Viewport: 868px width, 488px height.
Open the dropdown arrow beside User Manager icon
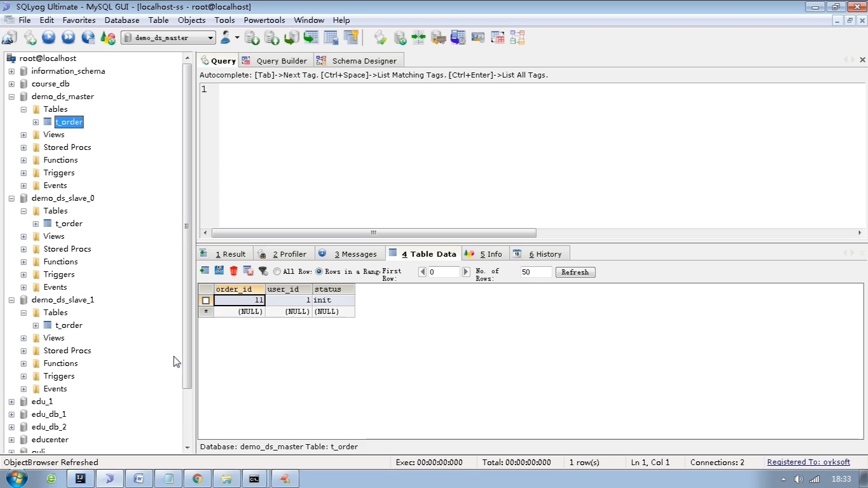click(x=237, y=37)
